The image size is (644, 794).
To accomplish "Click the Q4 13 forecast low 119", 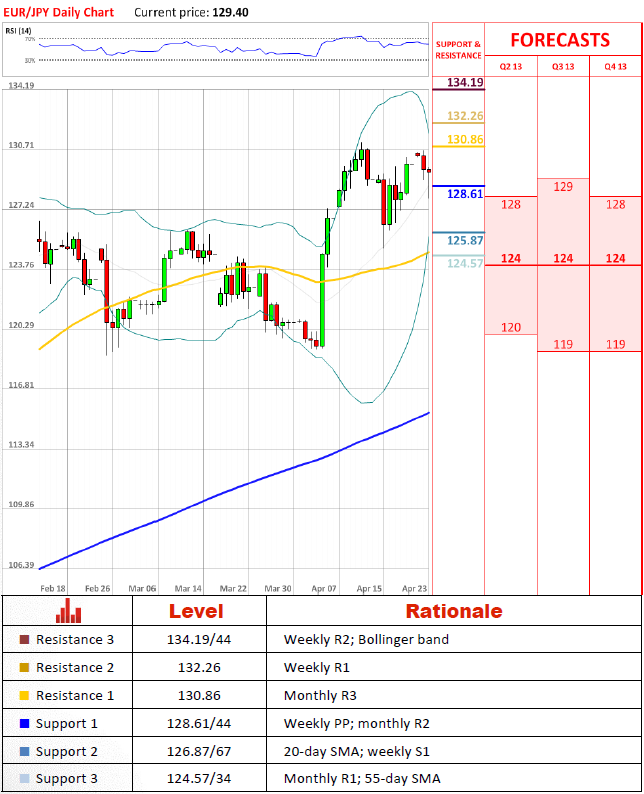I will (x=616, y=344).
